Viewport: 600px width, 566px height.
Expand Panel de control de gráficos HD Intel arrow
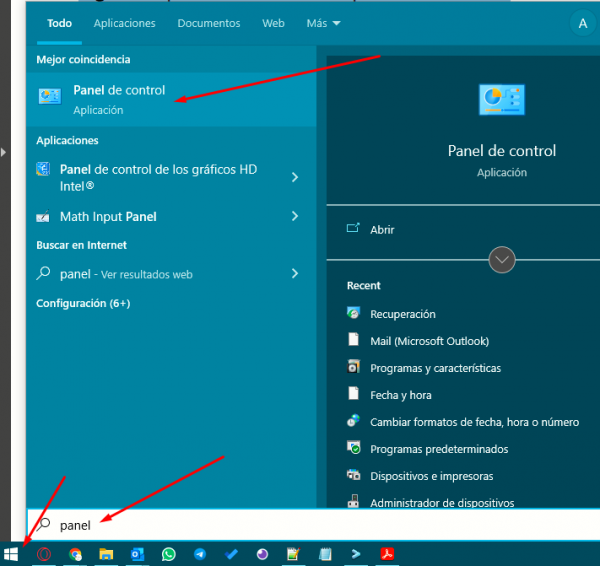click(295, 177)
